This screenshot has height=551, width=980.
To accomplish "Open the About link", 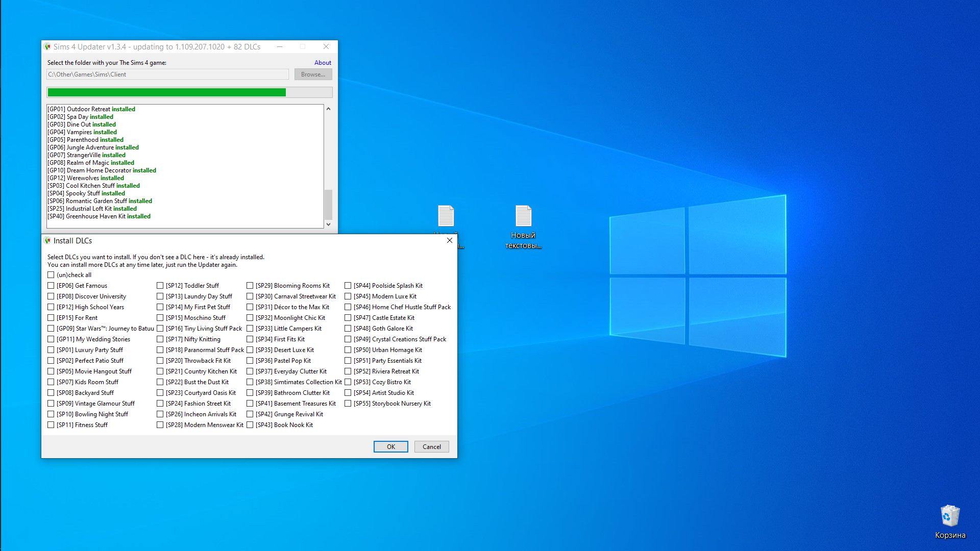I will [x=323, y=63].
